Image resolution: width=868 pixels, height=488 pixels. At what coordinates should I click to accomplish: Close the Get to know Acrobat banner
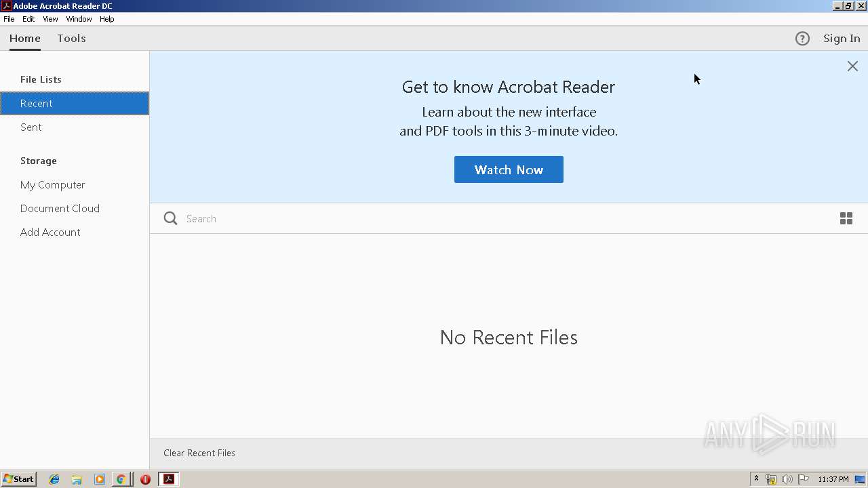(x=852, y=66)
